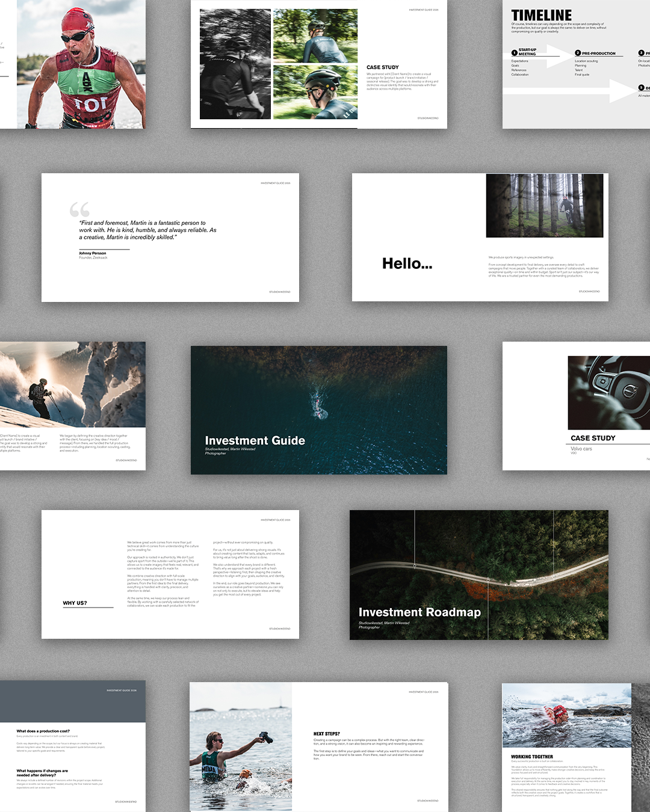Open the forest runner photo on the Hello slide
This screenshot has height=812, width=650.
545,205
